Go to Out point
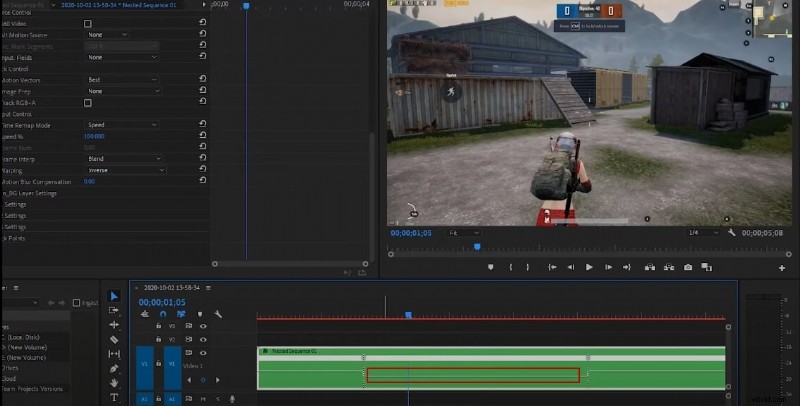This screenshot has width=800, height=406. tap(627, 267)
